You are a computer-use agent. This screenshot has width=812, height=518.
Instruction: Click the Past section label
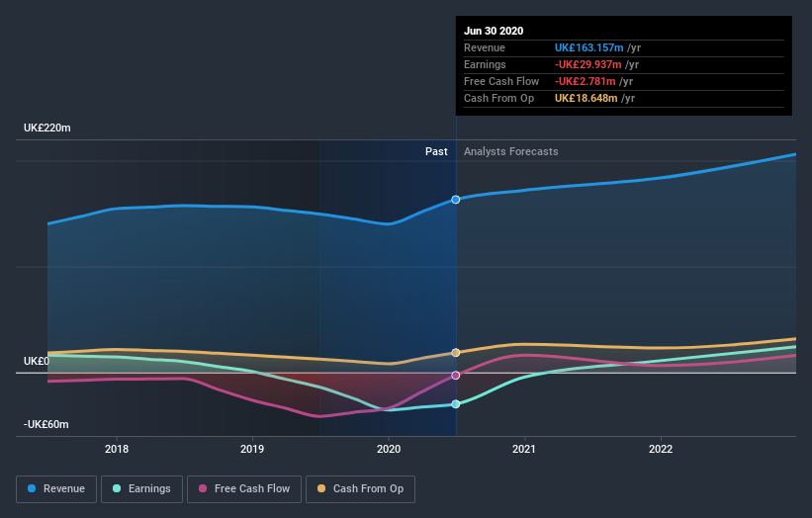pyautogui.click(x=436, y=151)
